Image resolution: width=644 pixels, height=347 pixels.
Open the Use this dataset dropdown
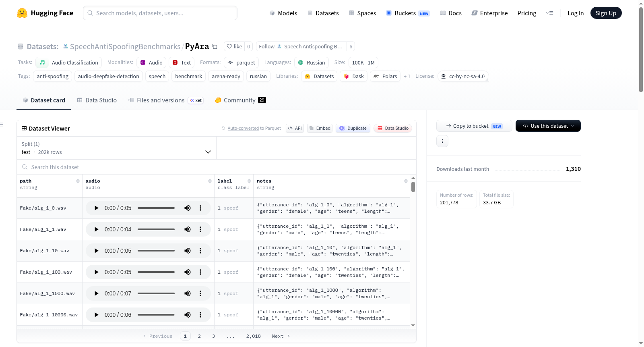548,126
